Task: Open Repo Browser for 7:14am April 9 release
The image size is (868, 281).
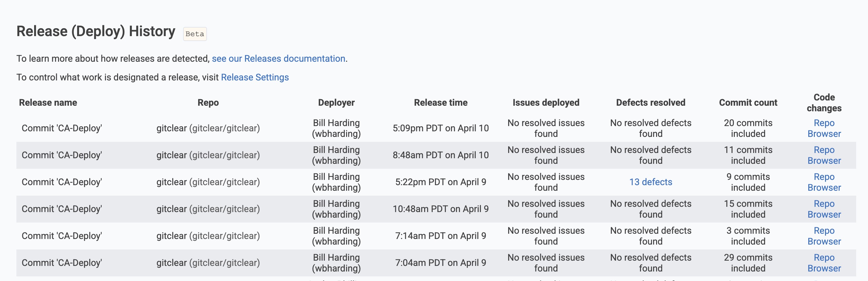Action: pyautogui.click(x=824, y=236)
